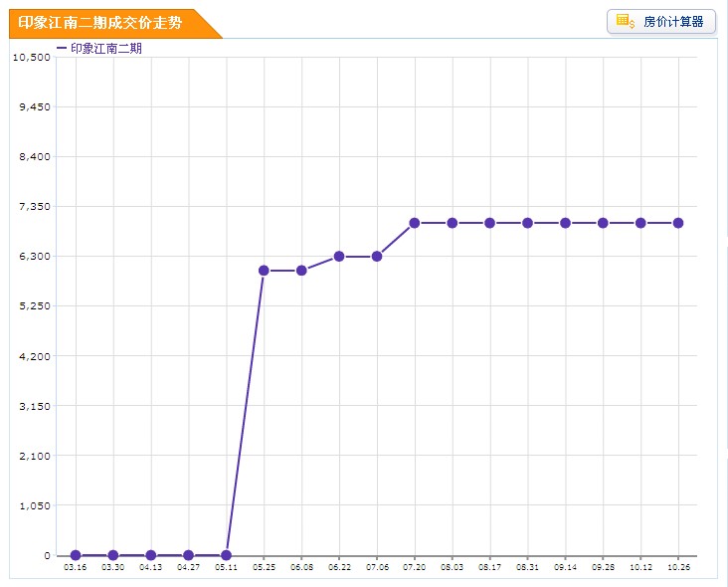The image size is (728, 587).
Task: Click the data point at 04.13
Action: (x=150, y=555)
